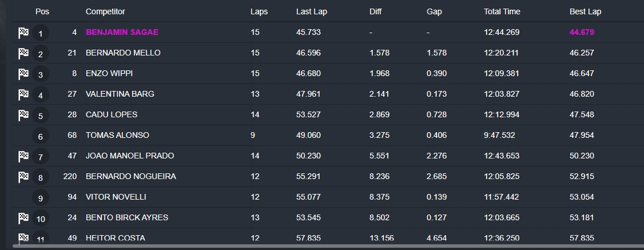Click the checkered flag for Bento Birck Ayres
Viewport: 644px width, 250px height.
click(x=23, y=217)
